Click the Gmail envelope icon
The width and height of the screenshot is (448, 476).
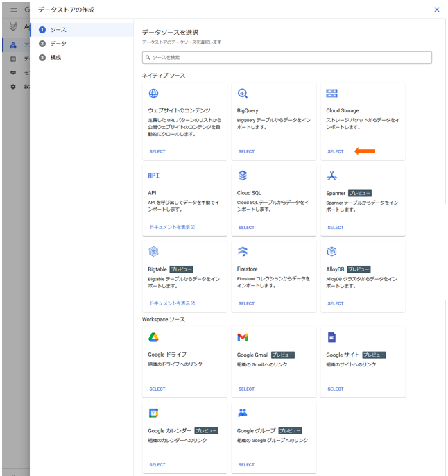coord(243,337)
